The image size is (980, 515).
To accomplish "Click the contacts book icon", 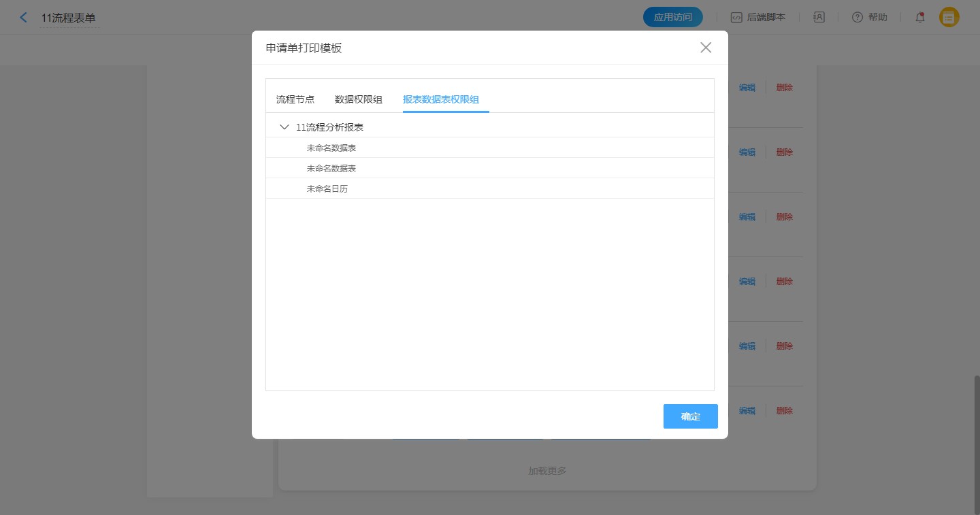I will [819, 18].
